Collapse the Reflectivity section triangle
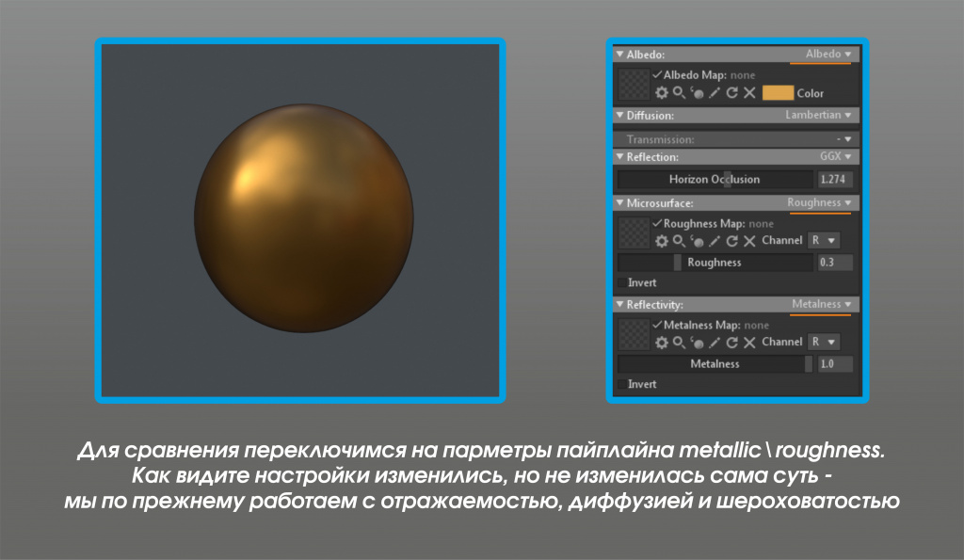Screen dimensions: 964x560 619,304
